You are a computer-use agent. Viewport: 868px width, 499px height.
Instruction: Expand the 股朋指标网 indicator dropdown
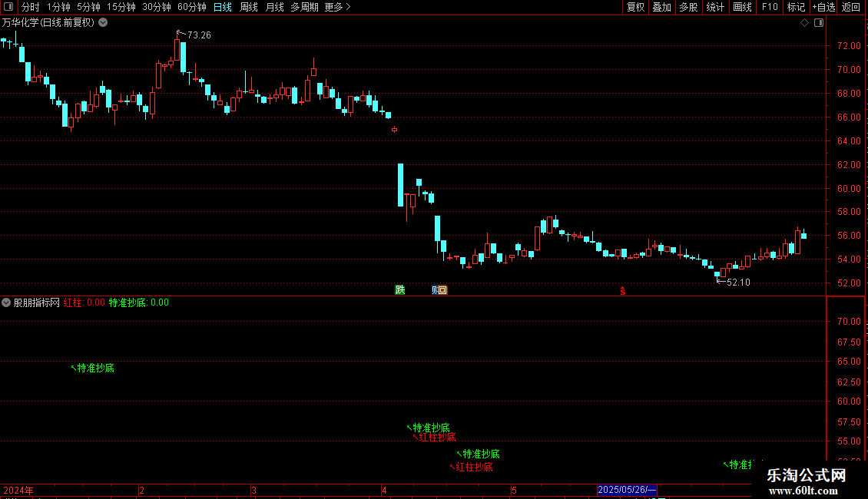[6, 302]
